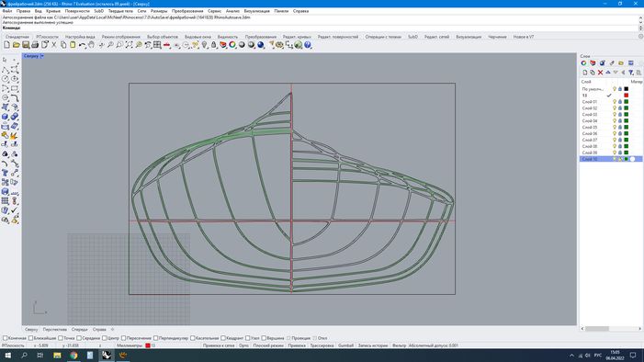Click the check mark icon in left sidebar
644x362 pixels.
click(x=15, y=210)
